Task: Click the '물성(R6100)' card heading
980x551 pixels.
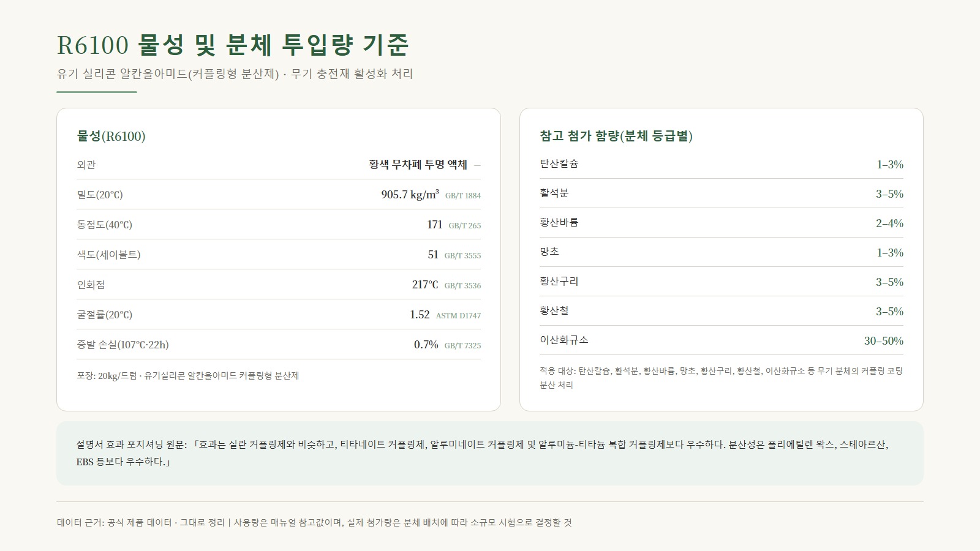Action: click(x=111, y=136)
